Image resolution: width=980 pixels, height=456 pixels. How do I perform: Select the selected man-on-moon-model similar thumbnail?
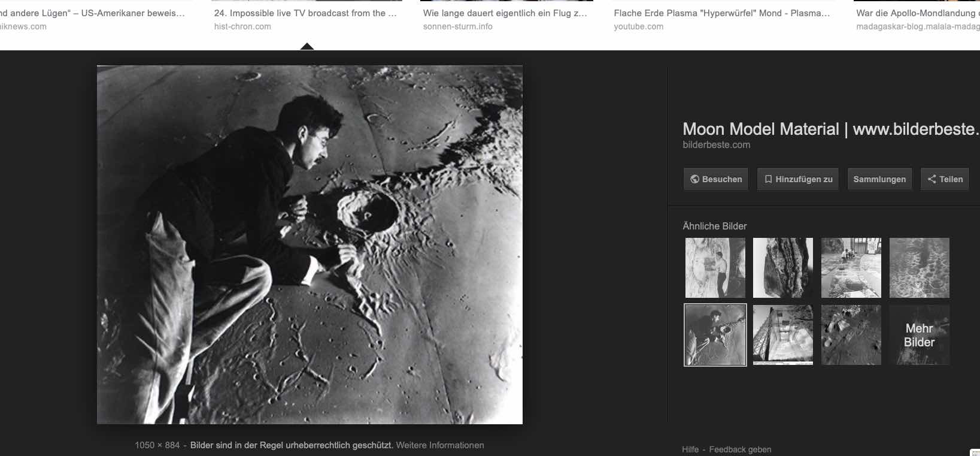coord(715,335)
